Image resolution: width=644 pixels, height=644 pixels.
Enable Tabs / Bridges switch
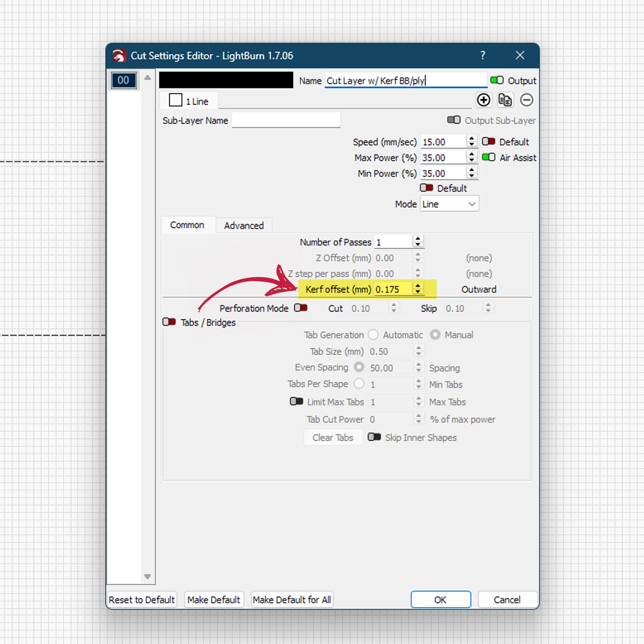click(169, 322)
